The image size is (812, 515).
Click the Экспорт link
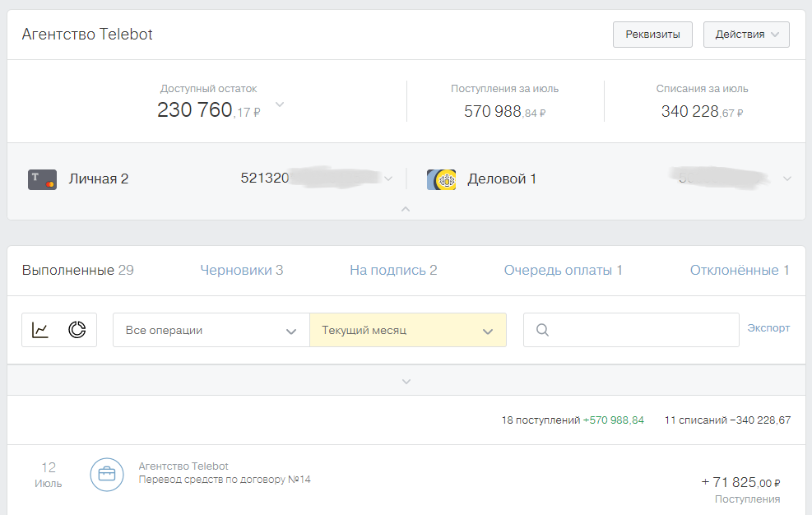tap(768, 327)
